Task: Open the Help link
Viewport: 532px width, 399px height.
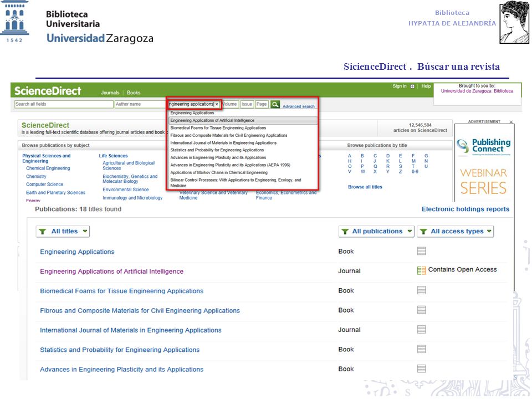Action: (x=426, y=86)
